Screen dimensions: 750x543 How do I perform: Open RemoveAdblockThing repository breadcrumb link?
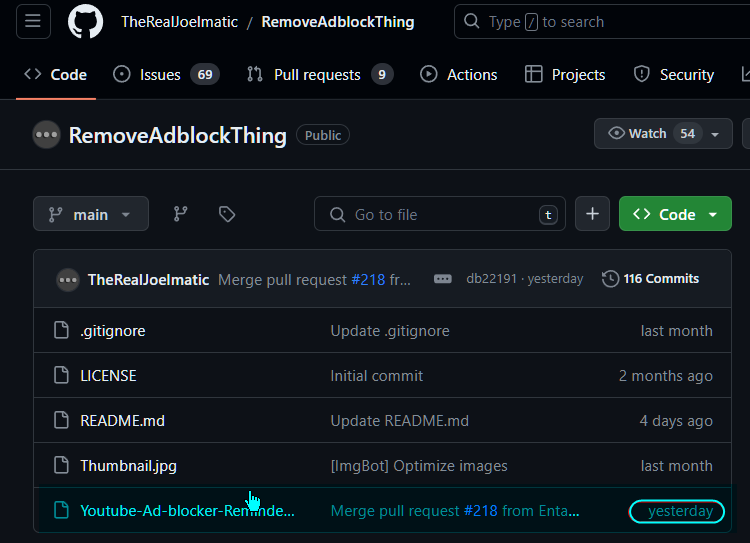338,22
